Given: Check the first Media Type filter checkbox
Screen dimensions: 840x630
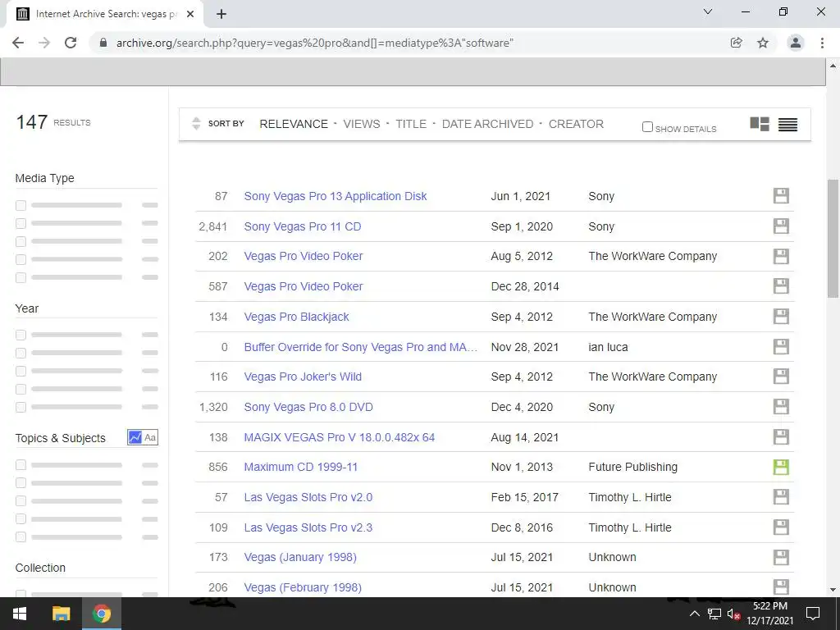Looking at the screenshot, I should (21, 205).
